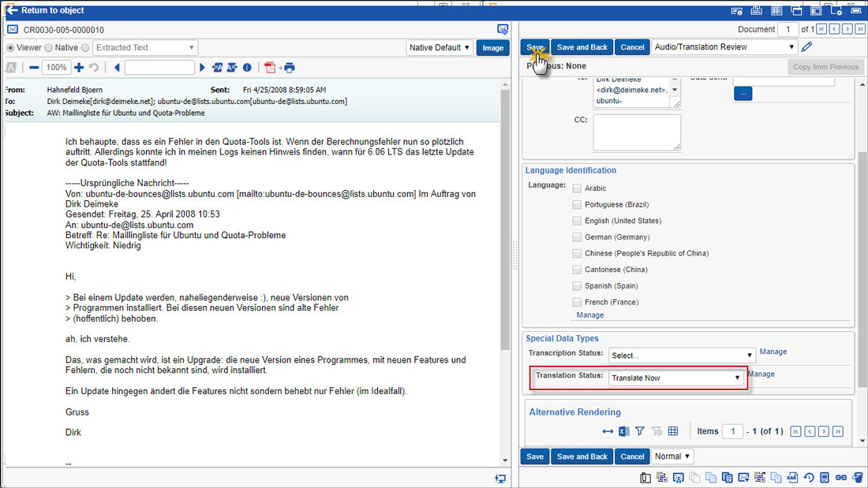Select the Native radio button
This screenshot has width=868, height=488.
49,48
